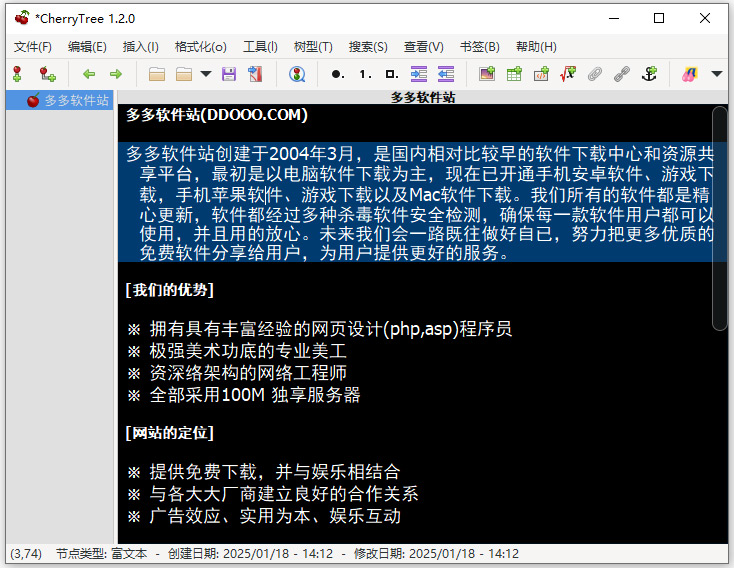Viewport: 734px width, 568px height.
Task: Open the 帮助(H) menu
Action: 536,47
